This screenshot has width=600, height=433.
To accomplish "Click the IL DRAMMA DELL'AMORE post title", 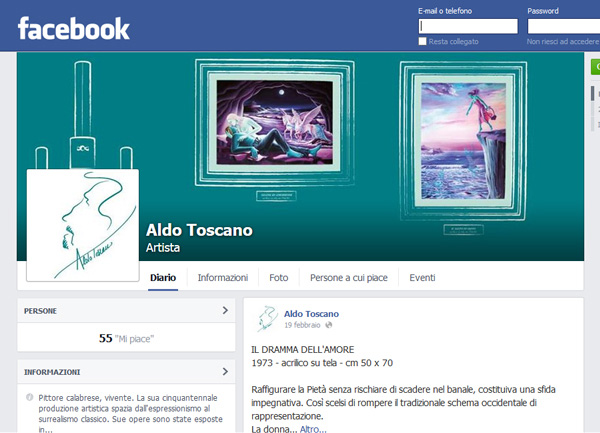I will pyautogui.click(x=303, y=350).
